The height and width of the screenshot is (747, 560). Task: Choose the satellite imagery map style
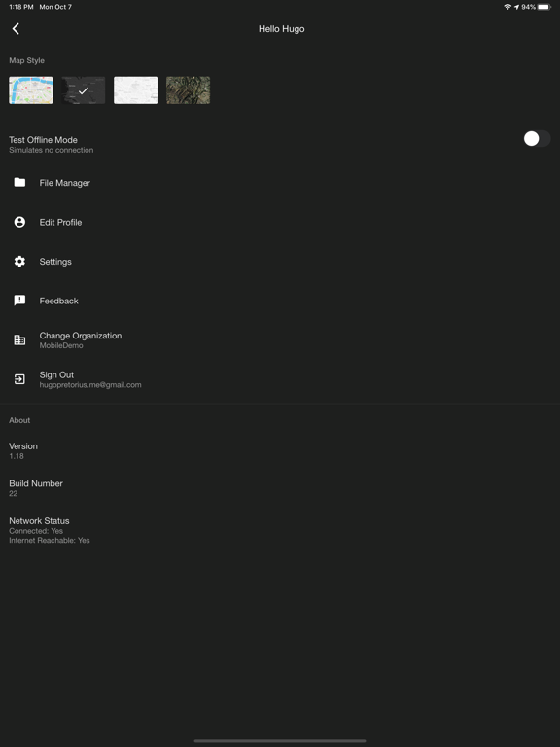pos(188,90)
